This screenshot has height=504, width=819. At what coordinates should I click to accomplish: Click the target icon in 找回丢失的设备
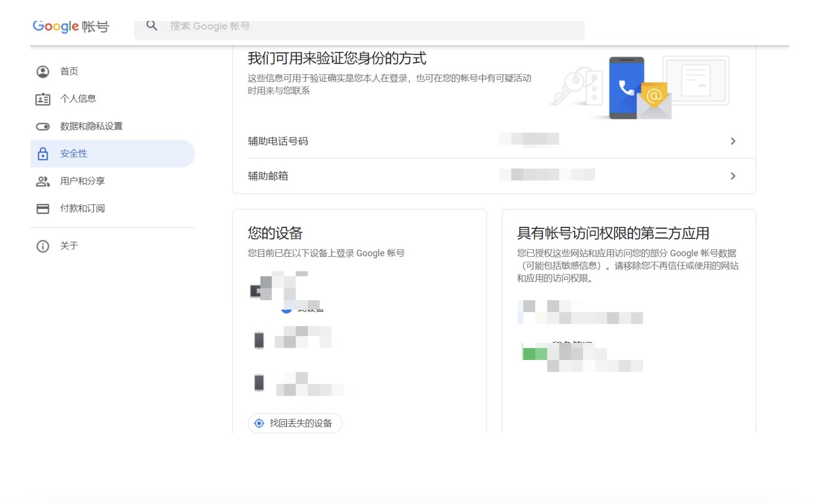(259, 423)
